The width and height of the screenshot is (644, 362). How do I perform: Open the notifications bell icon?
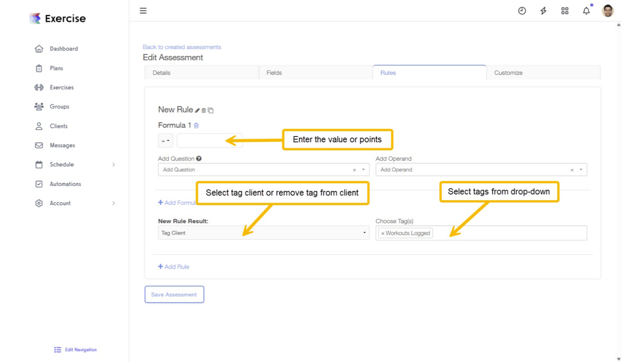[586, 10]
